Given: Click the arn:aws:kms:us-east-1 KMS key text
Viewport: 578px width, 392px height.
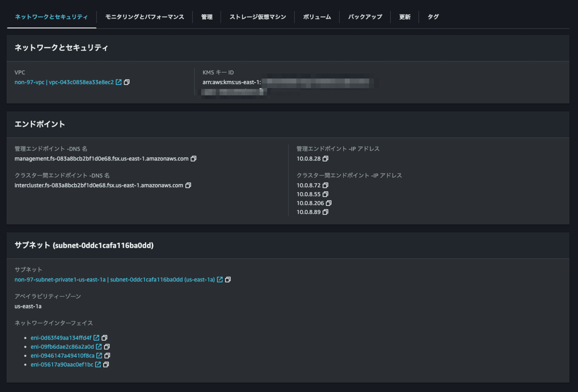Looking at the screenshot, I should click(231, 82).
